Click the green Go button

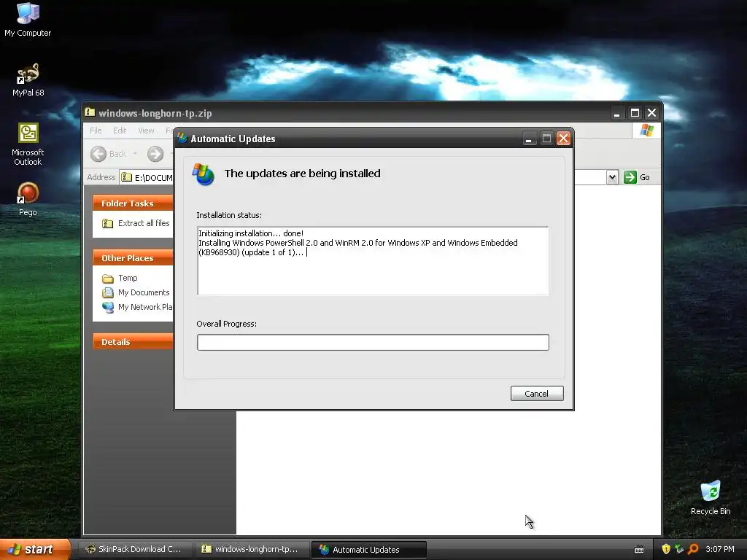pos(636,177)
